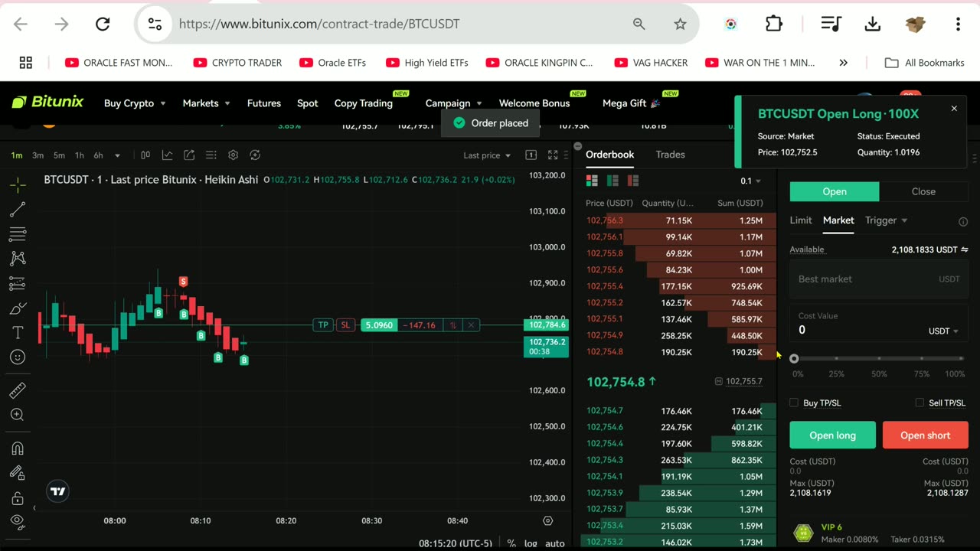Open the browser extensions puzzle icon
The image size is (980, 551).
click(x=774, y=24)
